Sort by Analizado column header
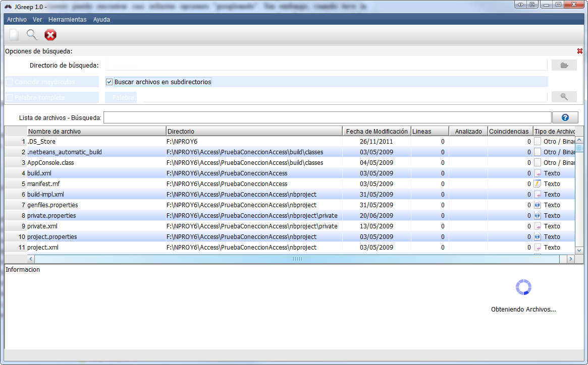 click(468, 131)
